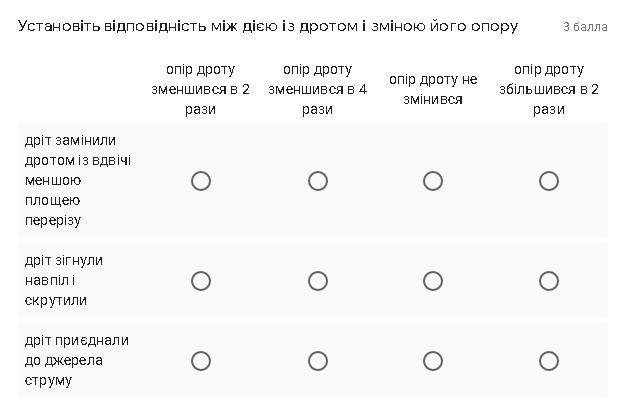Mark 'збільшився в 2 рази' for 'дріт замінили' row
Viewport: 625px width, 420px height.
pyautogui.click(x=549, y=181)
